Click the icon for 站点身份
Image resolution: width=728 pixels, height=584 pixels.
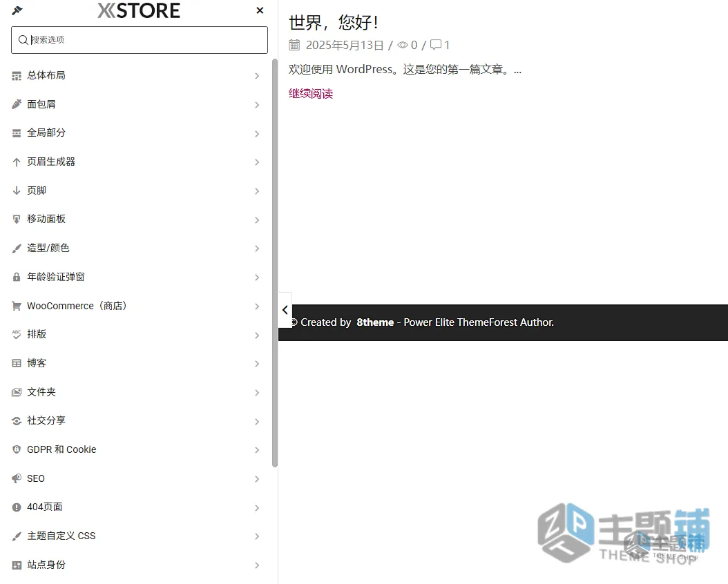point(17,565)
